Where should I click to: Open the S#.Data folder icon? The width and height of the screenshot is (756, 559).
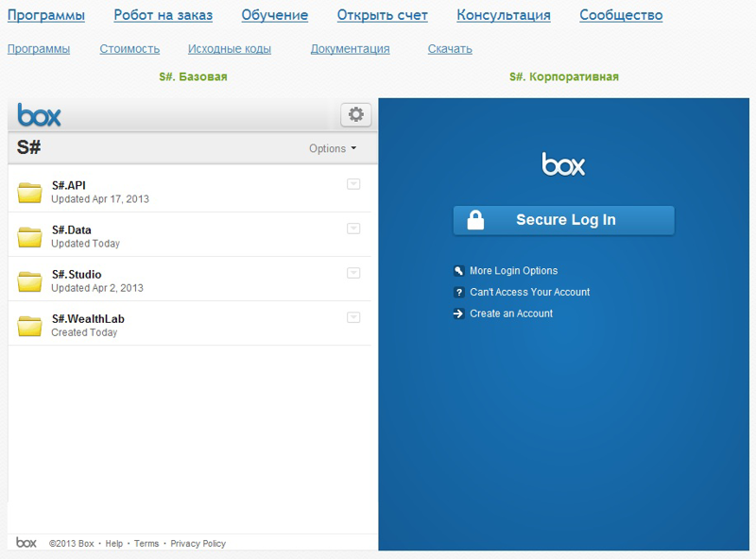[30, 237]
